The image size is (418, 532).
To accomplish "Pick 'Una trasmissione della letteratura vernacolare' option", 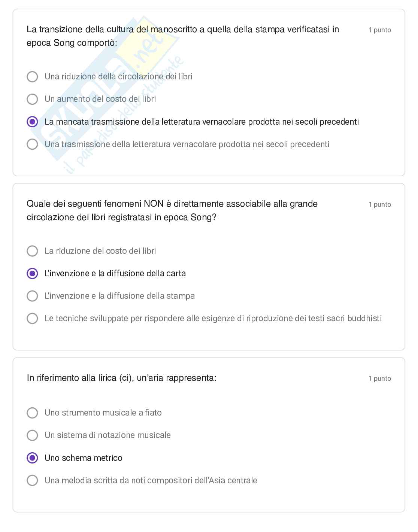I will pos(33,144).
